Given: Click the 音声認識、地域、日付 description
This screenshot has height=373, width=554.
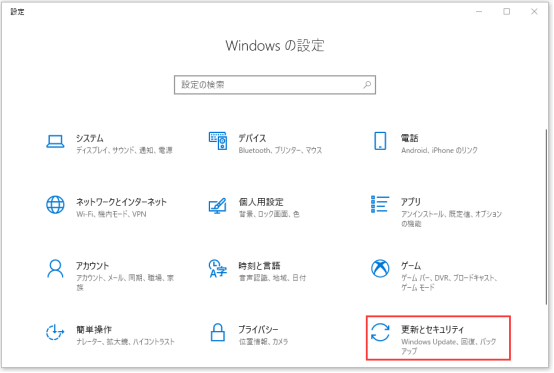Looking at the screenshot, I should click(272, 278).
